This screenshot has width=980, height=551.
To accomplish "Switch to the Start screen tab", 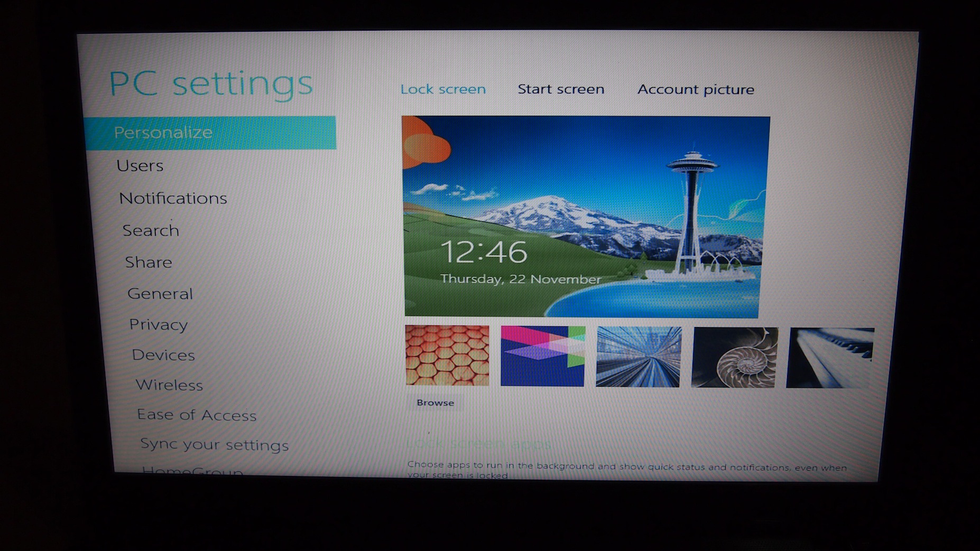I will [561, 89].
